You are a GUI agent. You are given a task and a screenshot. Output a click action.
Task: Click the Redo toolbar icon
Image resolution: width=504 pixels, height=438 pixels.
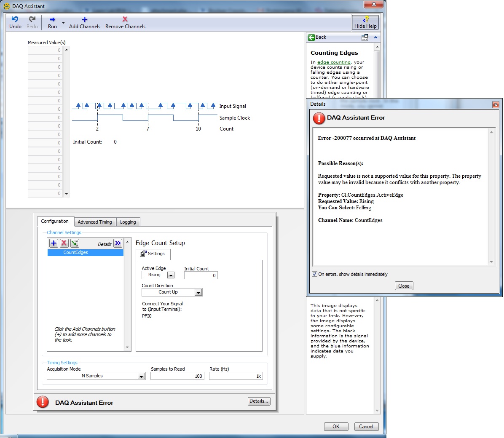tap(32, 22)
